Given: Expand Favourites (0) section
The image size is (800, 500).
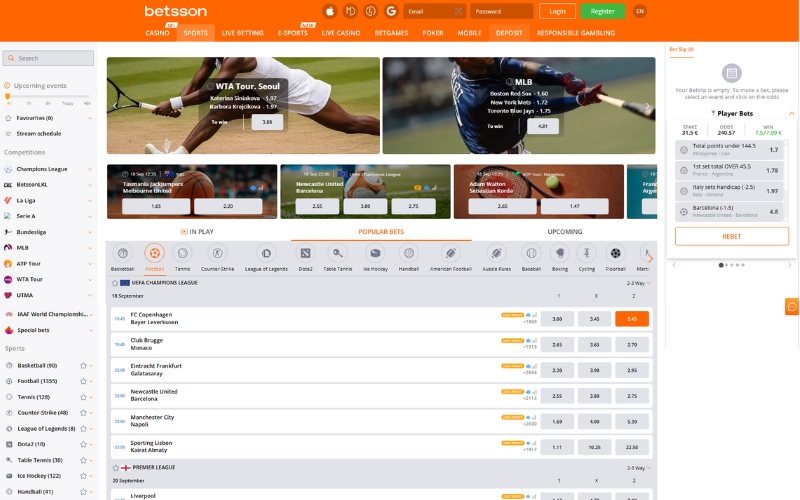Looking at the screenshot, I should tap(90, 118).
